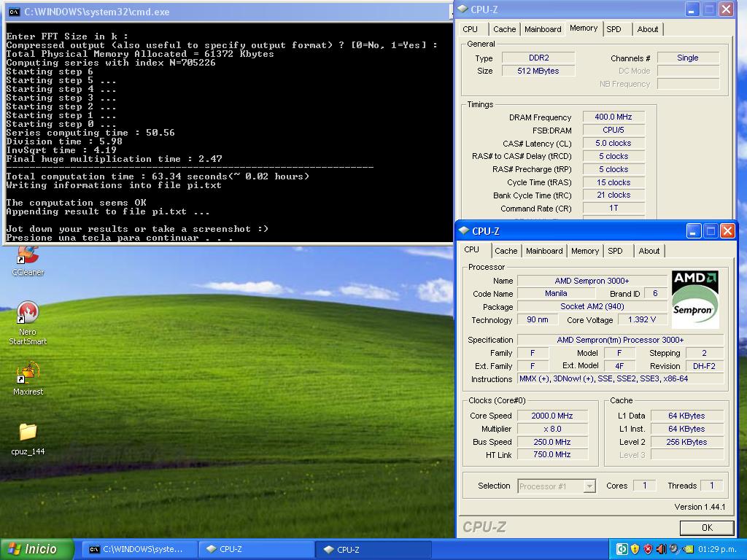This screenshot has height=560, width=747.
Task: Open the yellow shield automatic updates tray icon
Action: click(635, 549)
